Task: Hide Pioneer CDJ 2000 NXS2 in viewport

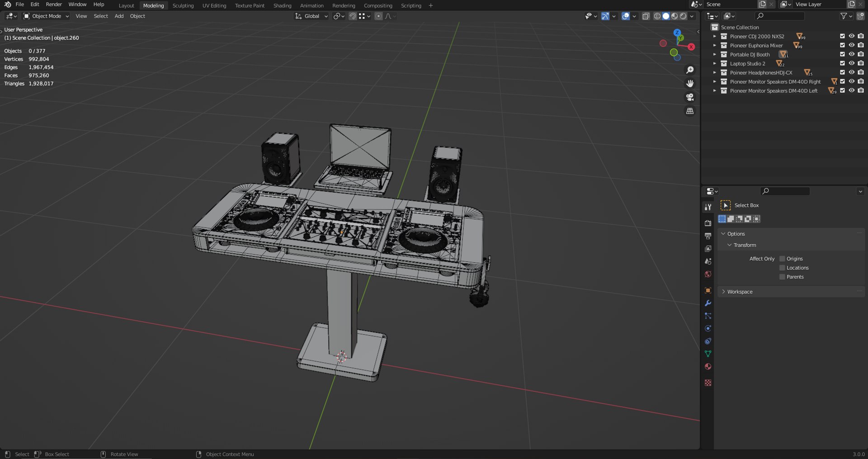Action: click(852, 36)
